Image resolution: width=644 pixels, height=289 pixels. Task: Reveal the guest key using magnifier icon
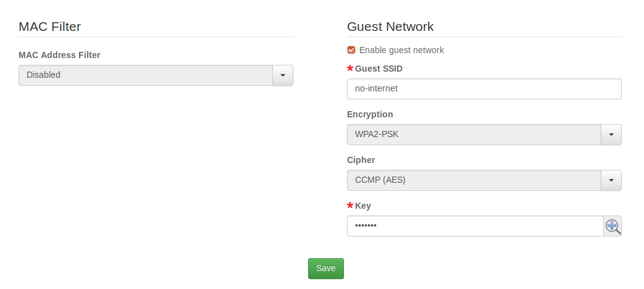[612, 226]
